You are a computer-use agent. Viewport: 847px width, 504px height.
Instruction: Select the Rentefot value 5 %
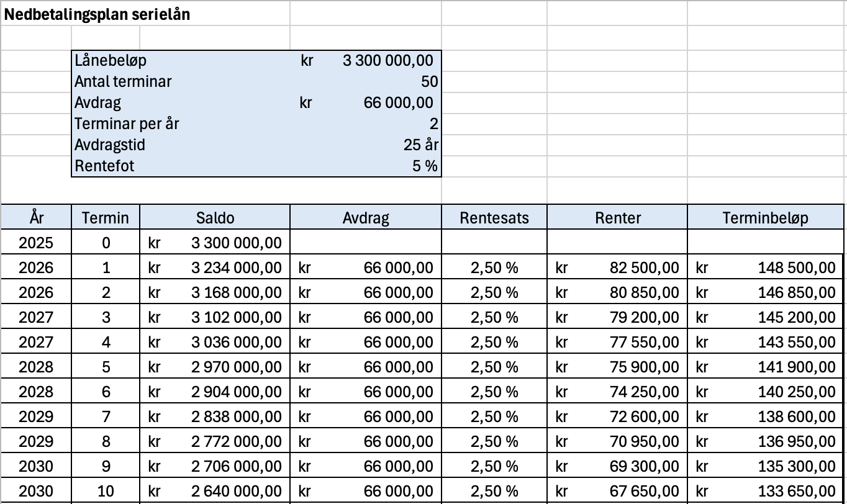click(x=366, y=166)
